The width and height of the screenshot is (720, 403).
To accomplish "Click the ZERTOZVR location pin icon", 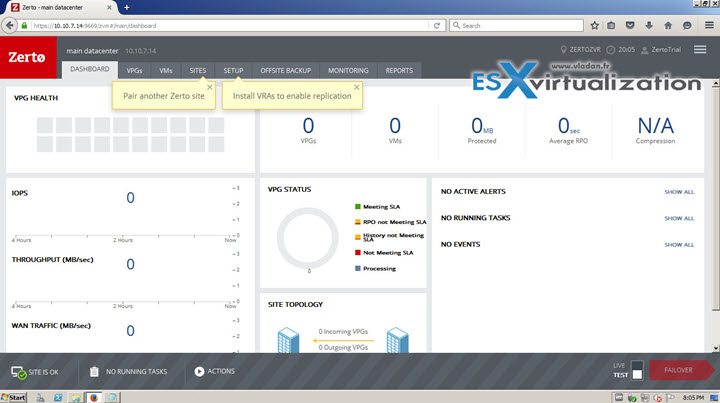I will (563, 50).
